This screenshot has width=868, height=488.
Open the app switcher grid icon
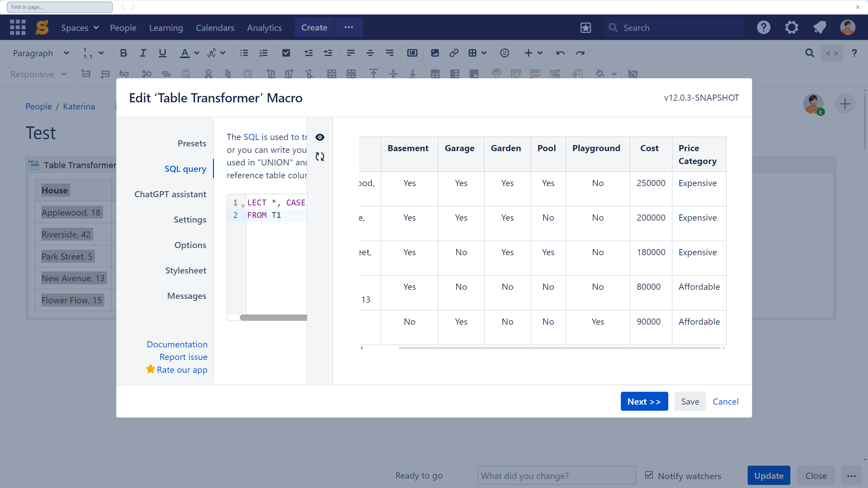(18, 27)
